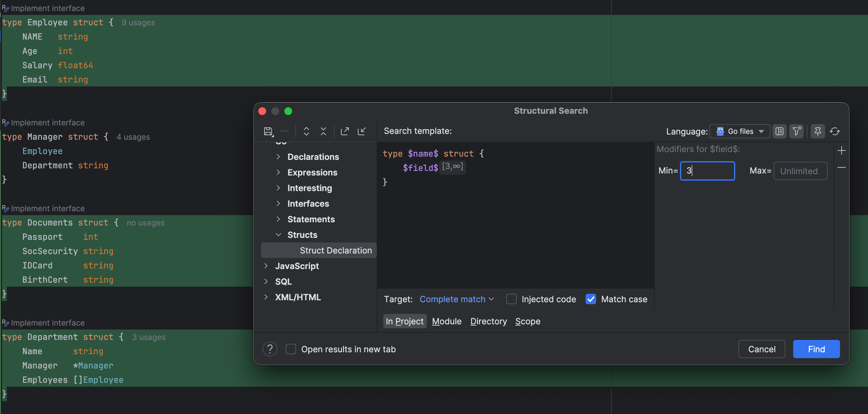
Task: Switch to the Directory scope tab
Action: click(488, 321)
